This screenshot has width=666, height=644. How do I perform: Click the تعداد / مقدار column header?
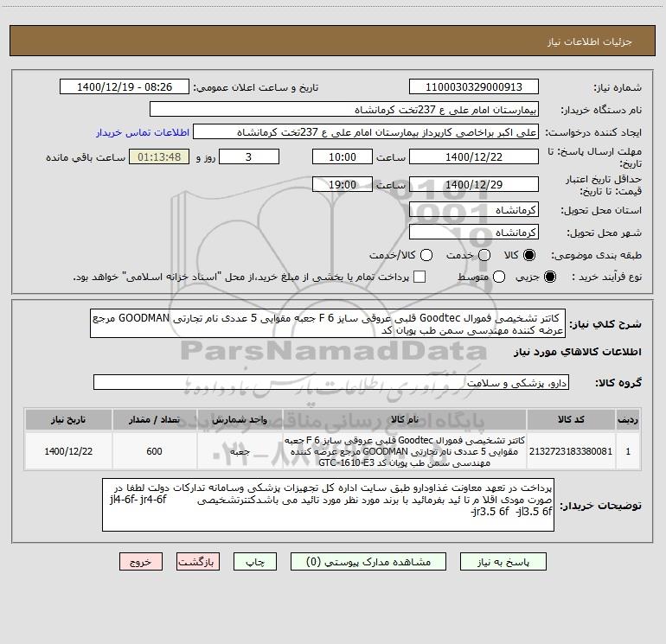click(x=154, y=419)
